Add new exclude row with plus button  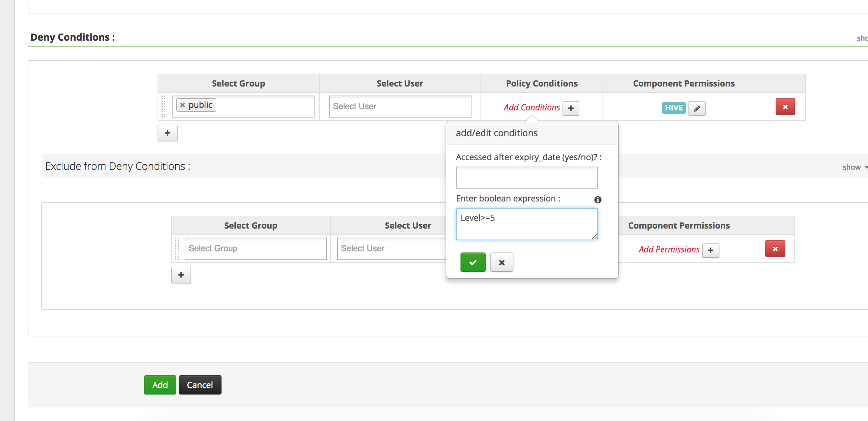pyautogui.click(x=181, y=275)
